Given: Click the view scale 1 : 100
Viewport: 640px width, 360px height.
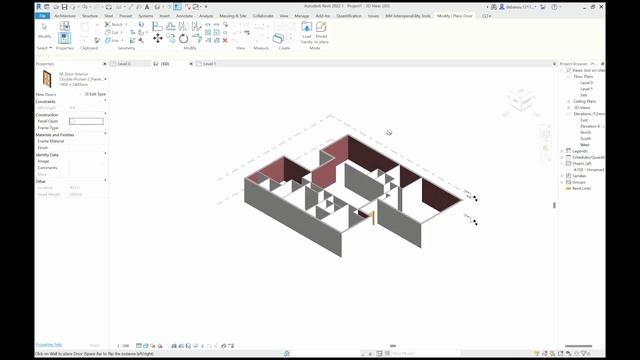Looking at the screenshot, I should point(123,346).
